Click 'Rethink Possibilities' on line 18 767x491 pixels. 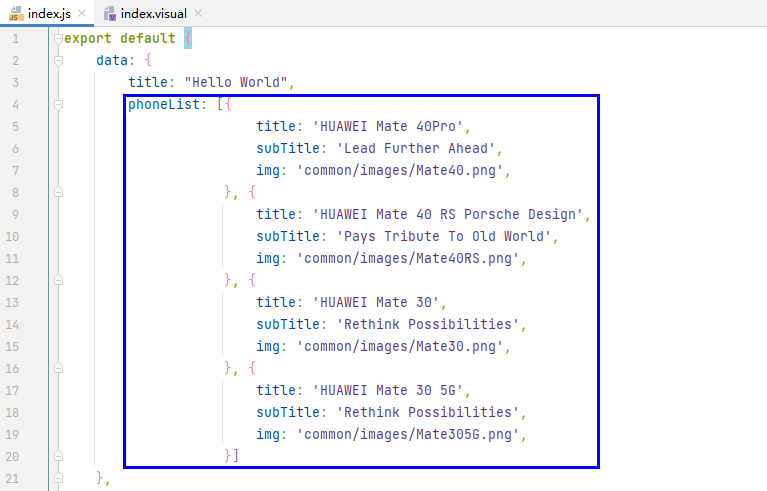(428, 412)
